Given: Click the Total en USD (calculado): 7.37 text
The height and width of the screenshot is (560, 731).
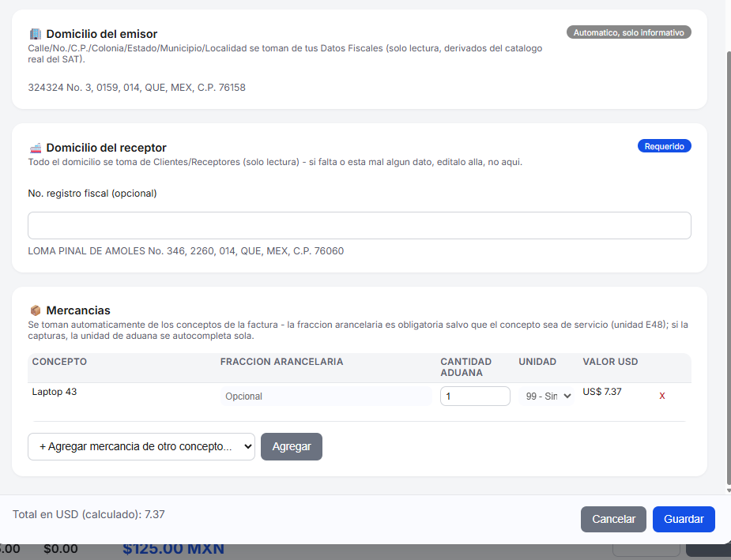Looking at the screenshot, I should 89,514.
